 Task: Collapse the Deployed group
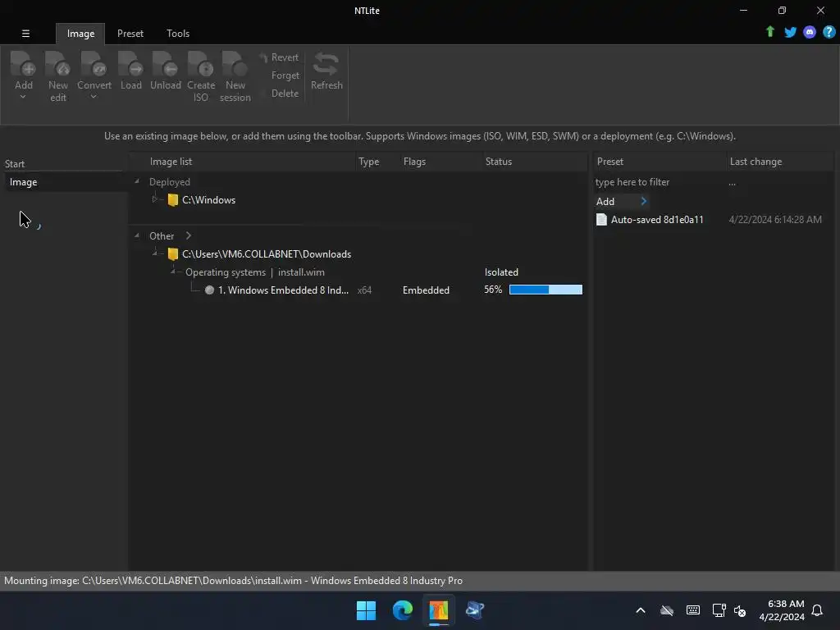137,181
